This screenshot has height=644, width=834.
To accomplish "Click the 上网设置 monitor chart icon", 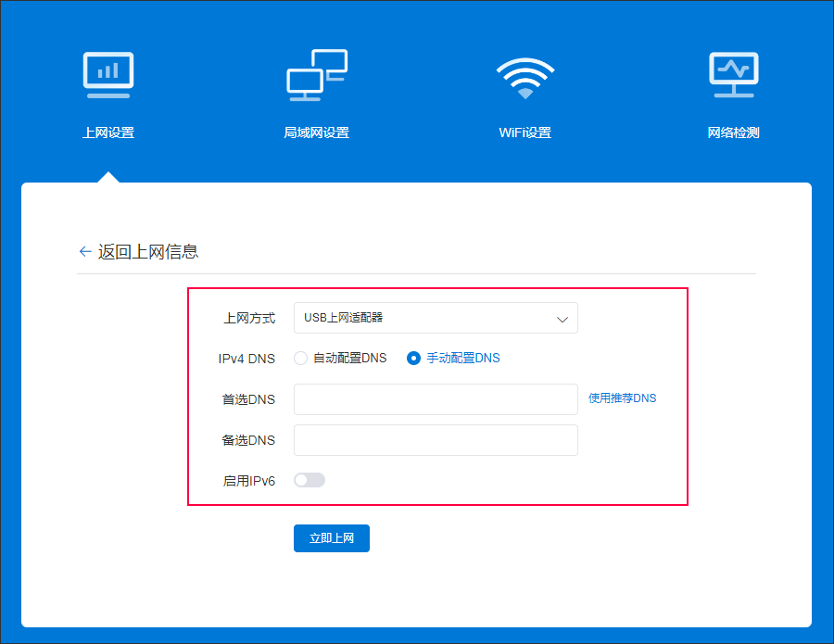I will [108, 75].
